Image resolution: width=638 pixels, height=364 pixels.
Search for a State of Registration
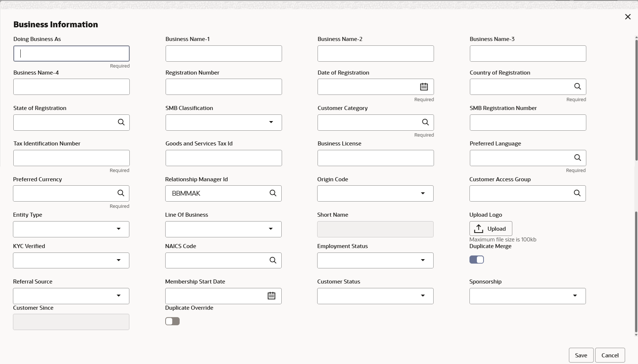pyautogui.click(x=121, y=122)
